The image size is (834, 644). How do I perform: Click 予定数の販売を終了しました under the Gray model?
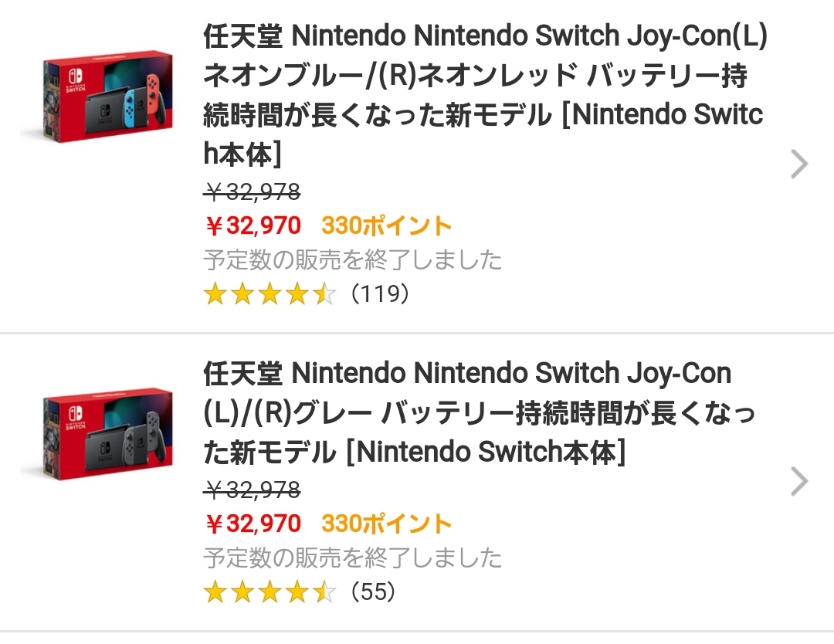tap(353, 558)
